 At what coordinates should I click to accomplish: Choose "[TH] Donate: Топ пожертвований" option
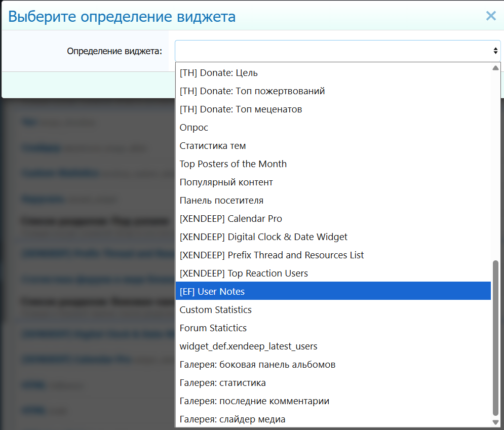pos(252,91)
